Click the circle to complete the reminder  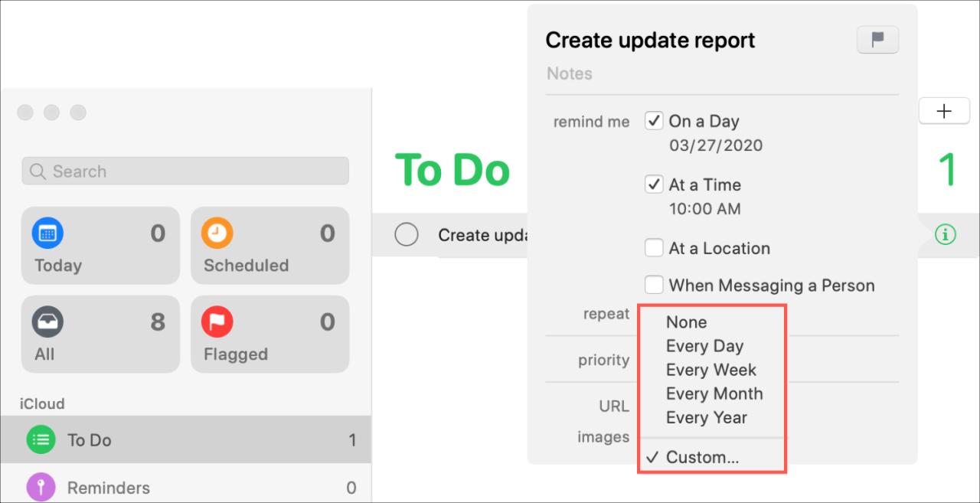[x=407, y=234]
